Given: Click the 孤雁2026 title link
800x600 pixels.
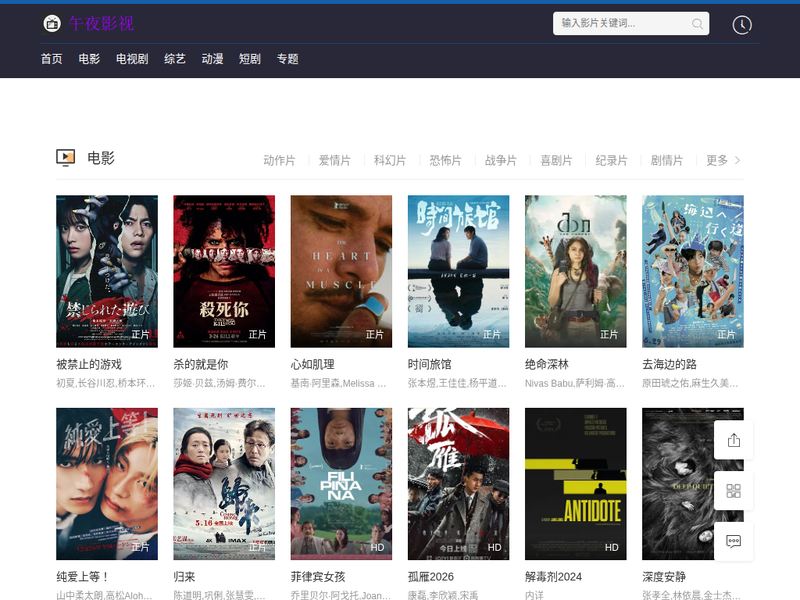Looking at the screenshot, I should coord(430,577).
